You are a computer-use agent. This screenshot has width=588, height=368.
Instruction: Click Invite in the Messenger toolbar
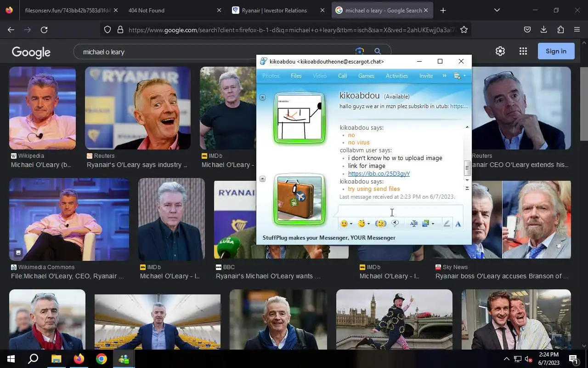pyautogui.click(x=426, y=76)
